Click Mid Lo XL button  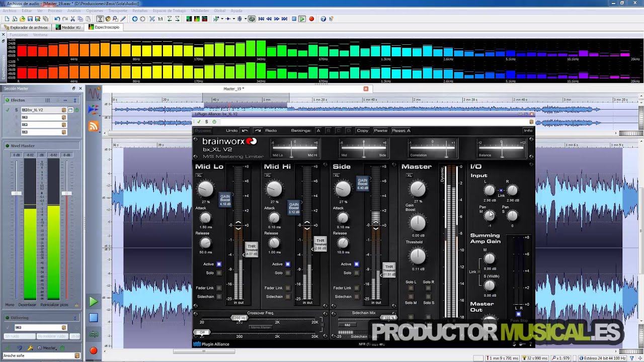tap(199, 175)
